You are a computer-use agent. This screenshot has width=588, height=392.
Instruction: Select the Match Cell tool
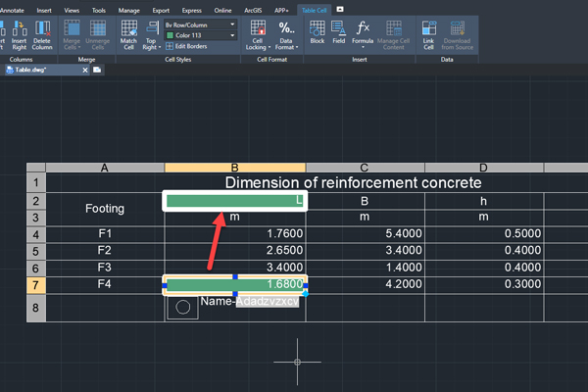coord(128,35)
